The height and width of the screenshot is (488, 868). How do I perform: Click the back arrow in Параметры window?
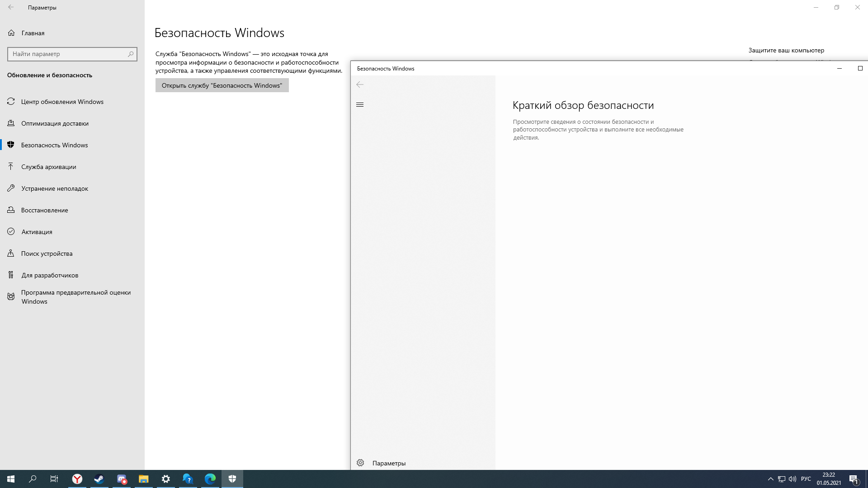click(11, 7)
